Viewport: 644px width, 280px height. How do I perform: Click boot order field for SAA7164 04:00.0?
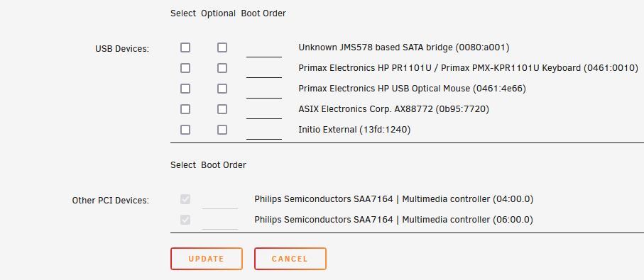pyautogui.click(x=220, y=200)
